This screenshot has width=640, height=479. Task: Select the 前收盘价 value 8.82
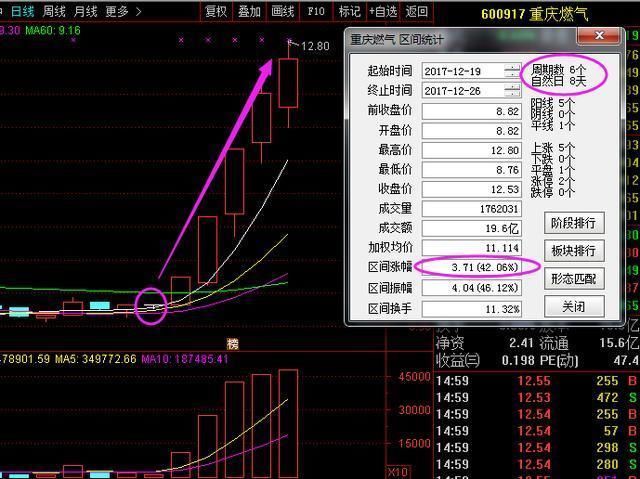471,111
